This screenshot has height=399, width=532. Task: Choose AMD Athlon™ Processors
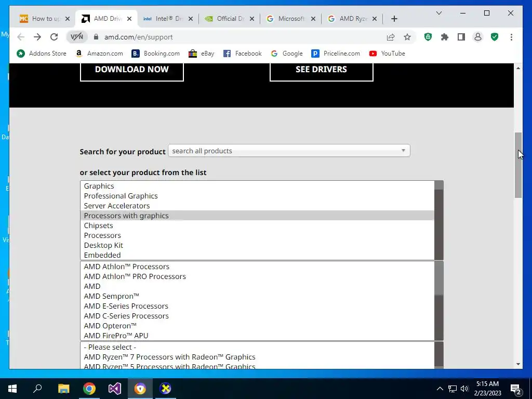[257, 267]
